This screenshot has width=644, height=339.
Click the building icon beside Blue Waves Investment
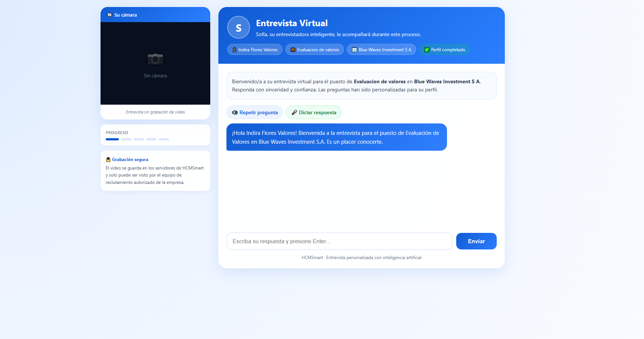pos(355,50)
